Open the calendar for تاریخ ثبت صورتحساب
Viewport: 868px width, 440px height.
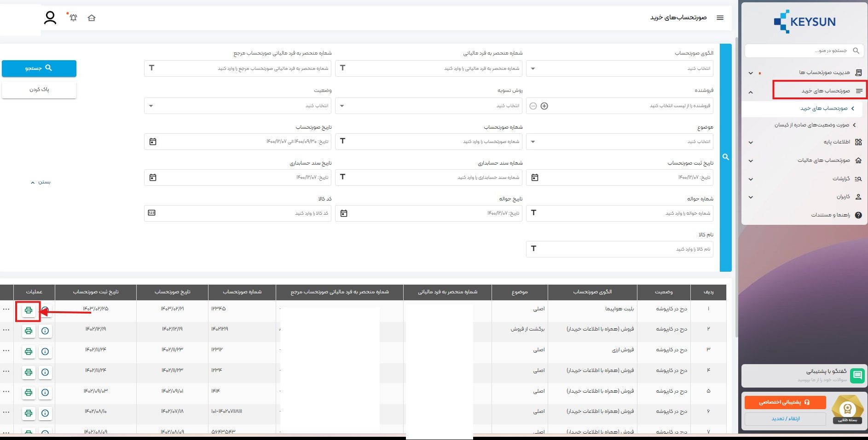pyautogui.click(x=535, y=177)
